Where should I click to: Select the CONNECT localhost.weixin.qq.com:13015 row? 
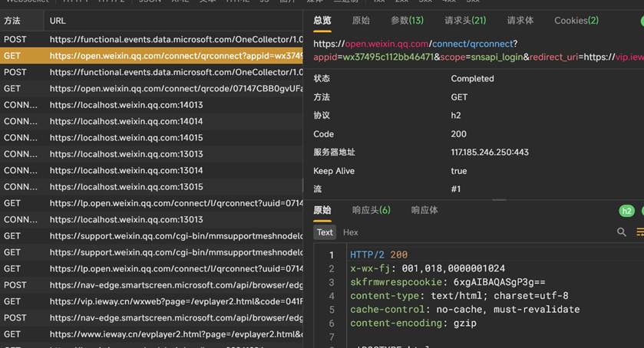[x=151, y=187]
